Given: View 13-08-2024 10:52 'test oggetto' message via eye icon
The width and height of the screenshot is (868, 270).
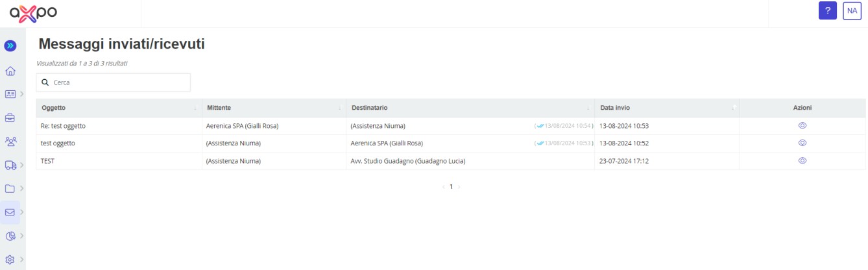Looking at the screenshot, I should pyautogui.click(x=802, y=143).
